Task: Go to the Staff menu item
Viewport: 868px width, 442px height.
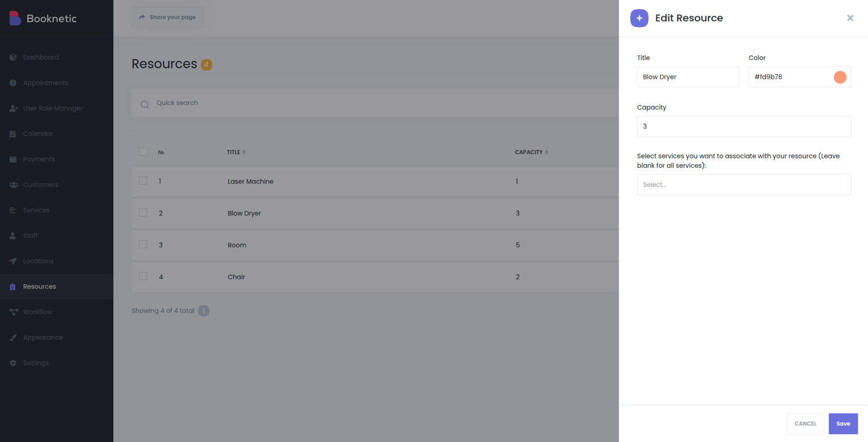Action: coord(30,235)
